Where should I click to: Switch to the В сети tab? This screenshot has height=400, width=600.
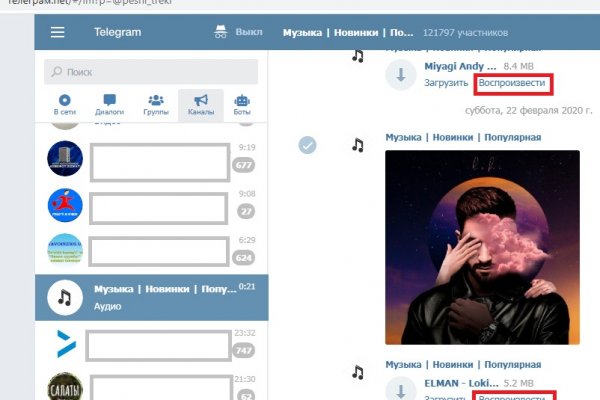coord(65,105)
